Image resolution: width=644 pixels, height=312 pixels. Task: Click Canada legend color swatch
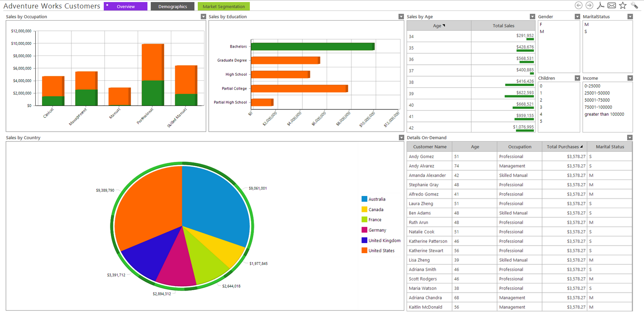[364, 209]
